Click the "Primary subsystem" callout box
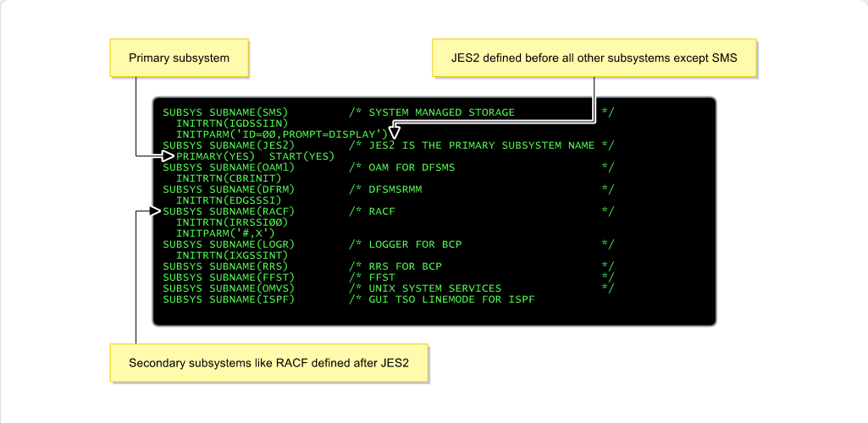 click(179, 58)
